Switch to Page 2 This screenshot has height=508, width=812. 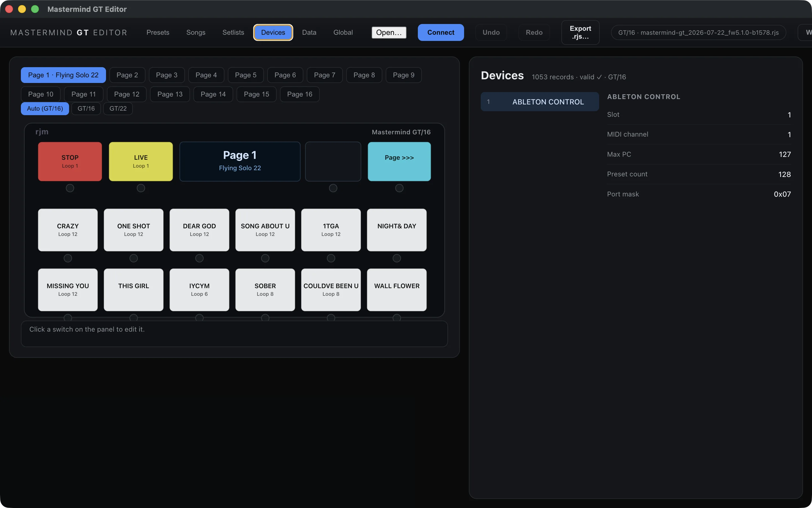127,75
